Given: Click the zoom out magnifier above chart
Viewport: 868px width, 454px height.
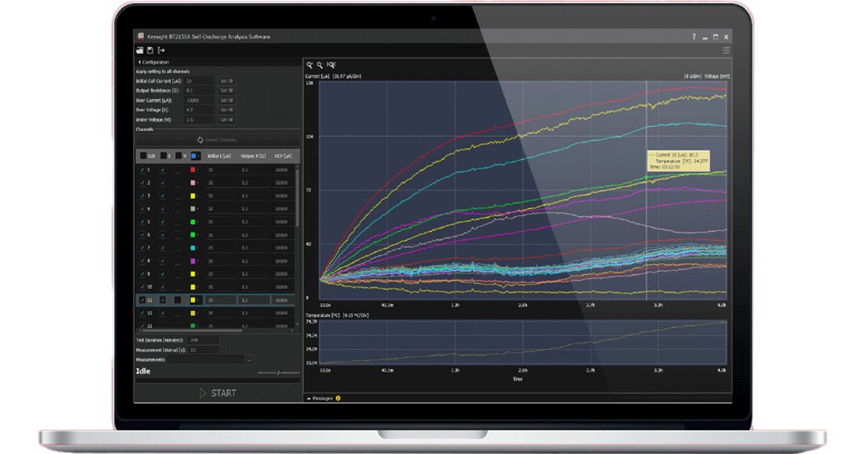Looking at the screenshot, I should (x=320, y=64).
